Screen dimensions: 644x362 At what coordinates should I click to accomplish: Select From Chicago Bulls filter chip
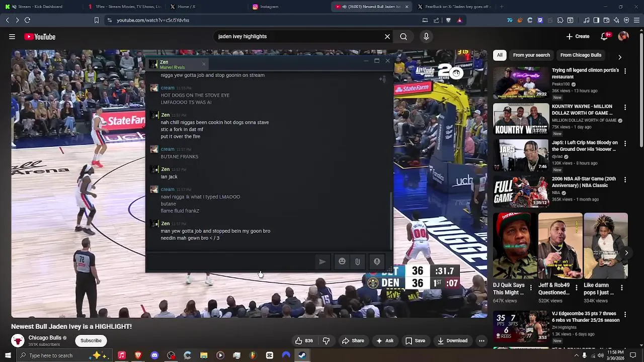[581, 55]
